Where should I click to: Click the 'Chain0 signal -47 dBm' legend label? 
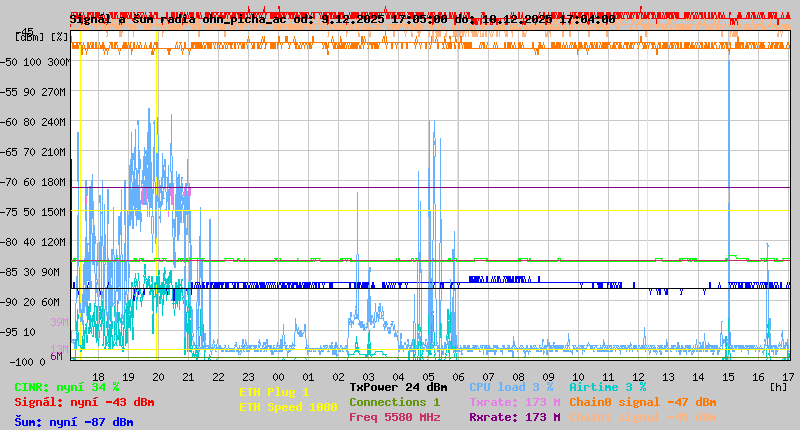point(643,402)
